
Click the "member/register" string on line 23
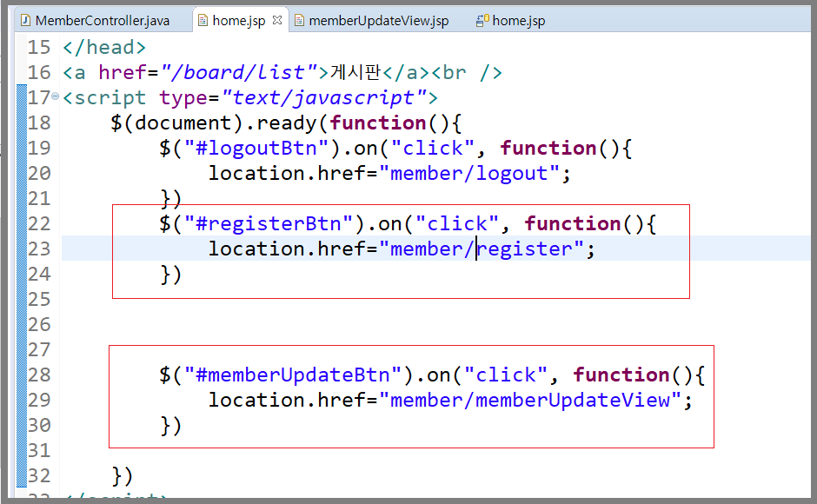click(482, 249)
